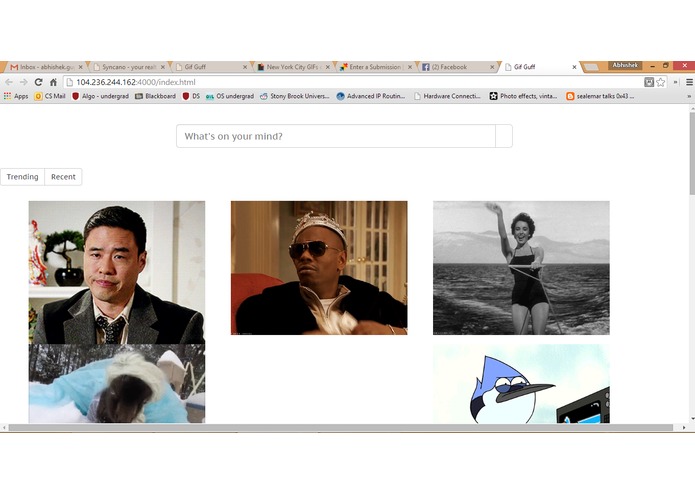
Task: Open the OS undergrad bookmark
Action: click(230, 96)
